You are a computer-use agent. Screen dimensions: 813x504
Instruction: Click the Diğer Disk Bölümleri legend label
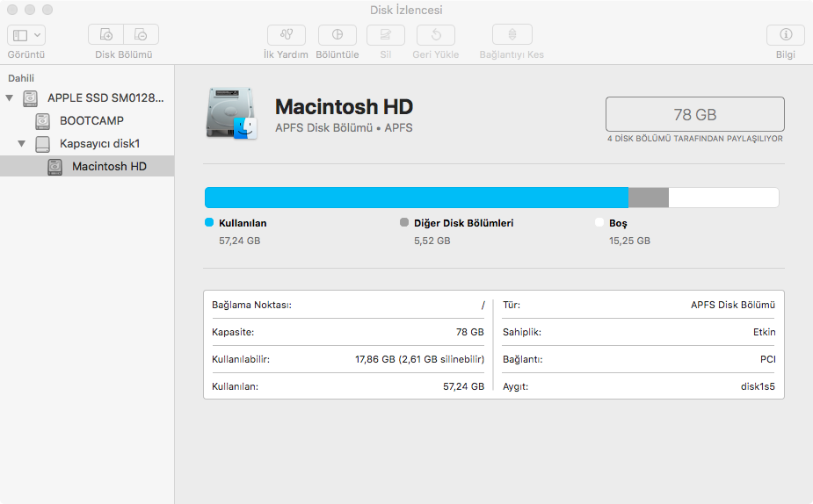[463, 223]
